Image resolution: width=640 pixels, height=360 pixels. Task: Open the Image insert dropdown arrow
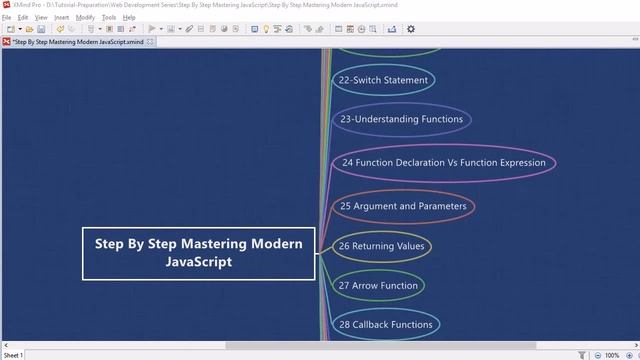click(180, 29)
